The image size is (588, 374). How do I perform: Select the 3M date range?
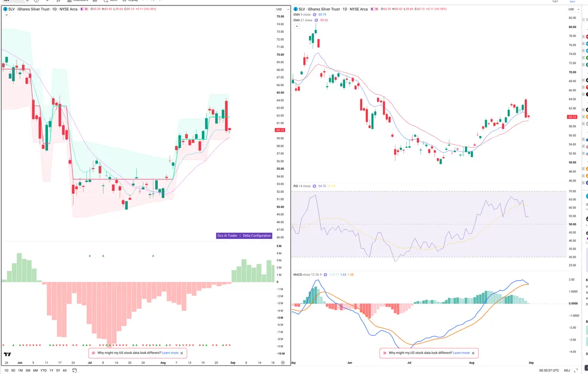pos(28,371)
